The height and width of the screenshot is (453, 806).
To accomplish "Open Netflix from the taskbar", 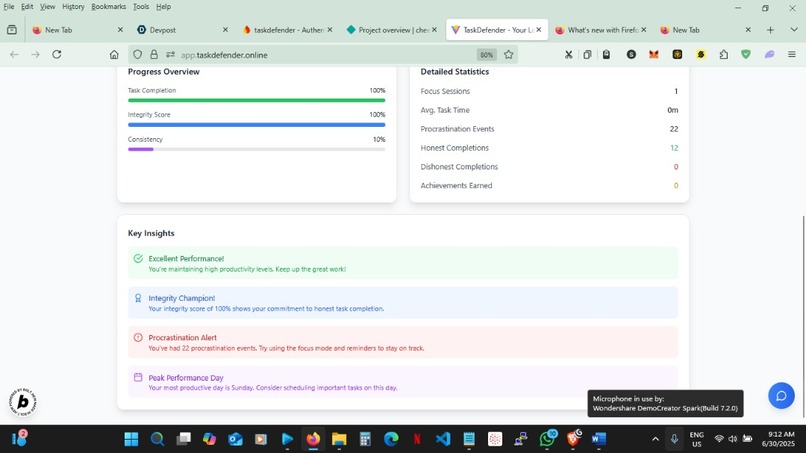I will [x=417, y=439].
